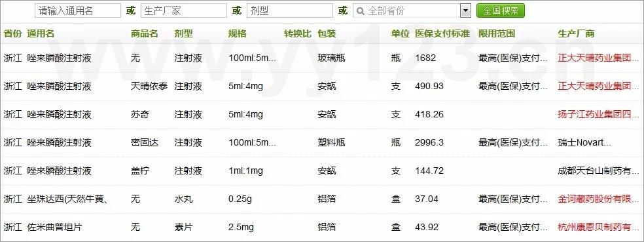Screen dimensions: 644x242
Task: Click the 限用范围 column header
Action: coord(497,33)
